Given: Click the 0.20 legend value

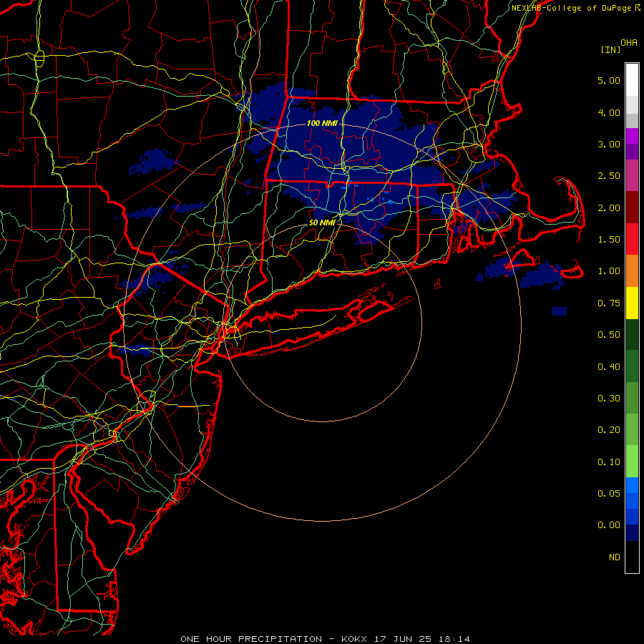Looking at the screenshot, I should pyautogui.click(x=609, y=430).
